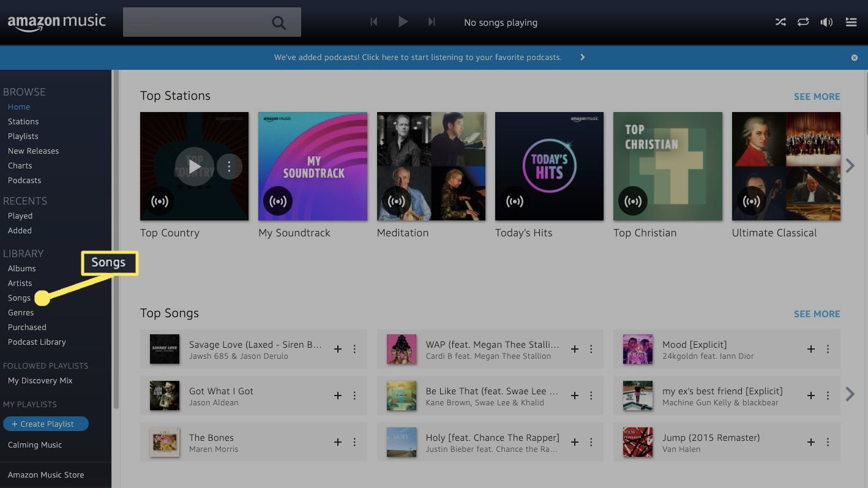
Task: Play the Top Country station
Action: (x=195, y=166)
